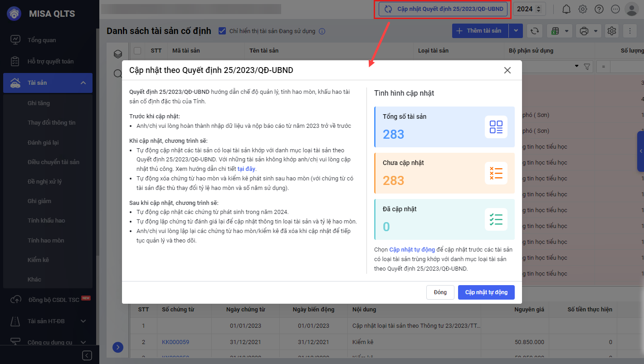Viewport: 644px width, 364px height.
Task: Open Khác in the sidebar
Action: [34, 279]
